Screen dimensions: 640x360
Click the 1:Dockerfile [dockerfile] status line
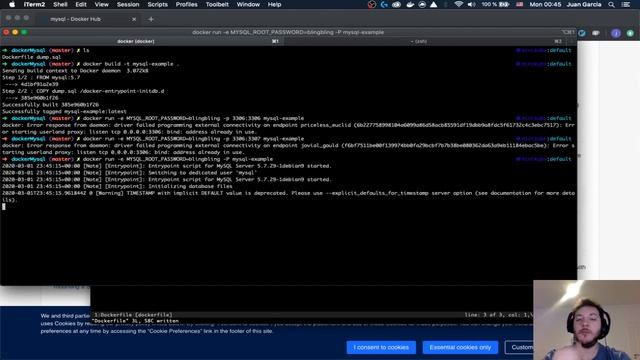133,315
